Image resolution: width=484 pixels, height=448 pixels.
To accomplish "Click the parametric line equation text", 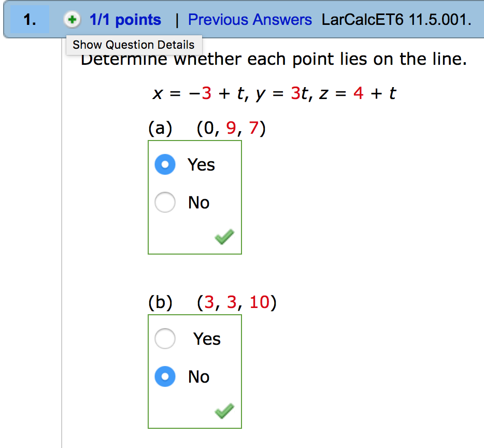I will pos(274,94).
